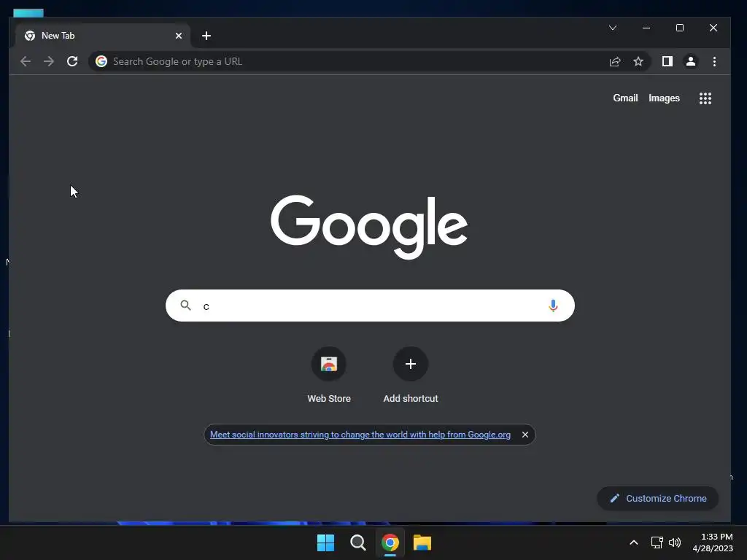
Task: Open the Google.org social innovators link
Action: [x=360, y=435]
